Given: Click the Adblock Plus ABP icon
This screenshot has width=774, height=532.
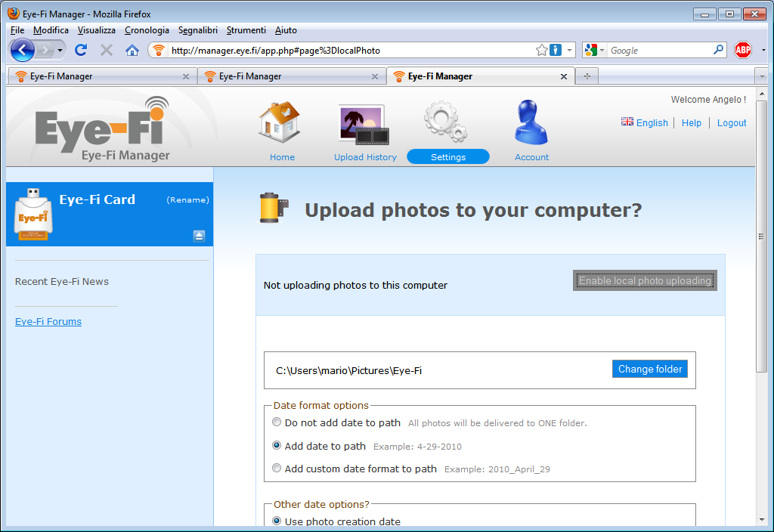Looking at the screenshot, I should click(742, 50).
